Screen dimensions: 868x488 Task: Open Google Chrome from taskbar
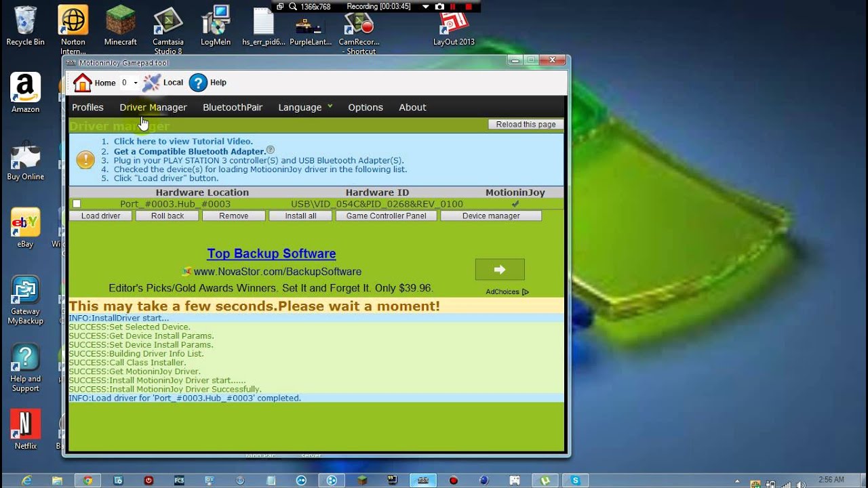point(87,481)
